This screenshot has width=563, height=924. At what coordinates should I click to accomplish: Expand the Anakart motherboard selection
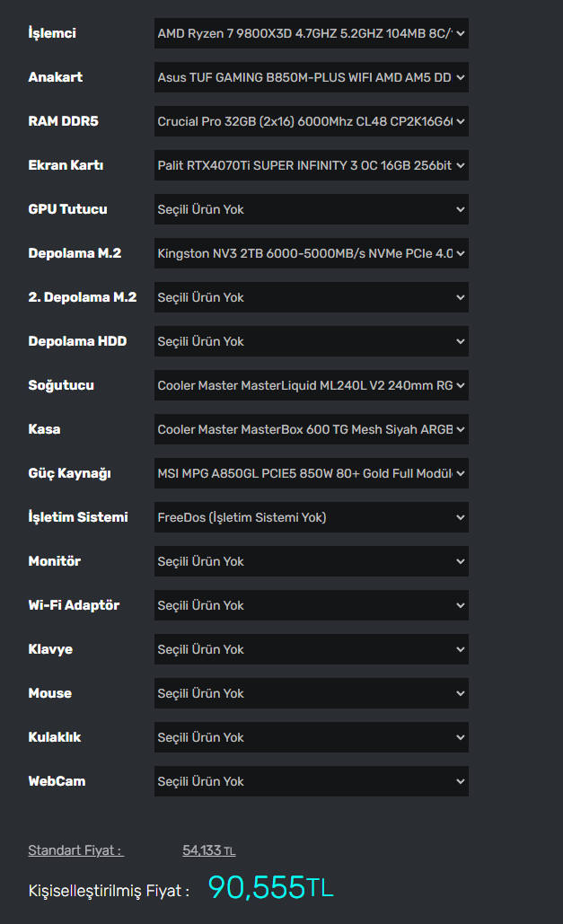(x=311, y=77)
